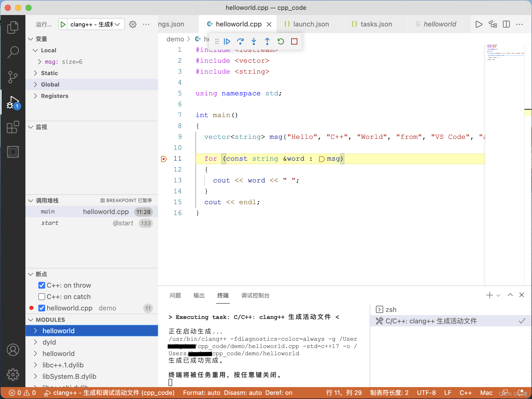Open the Extensions view in activity bar
Screen dimensions: 532x399
[x=13, y=127]
